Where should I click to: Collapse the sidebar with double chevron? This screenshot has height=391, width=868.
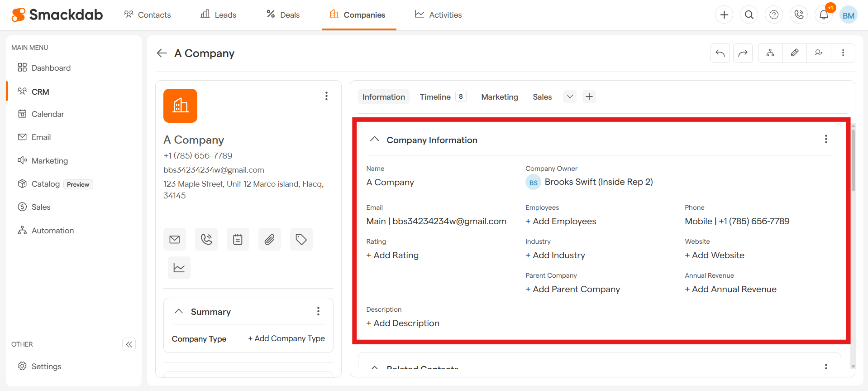[x=129, y=344]
